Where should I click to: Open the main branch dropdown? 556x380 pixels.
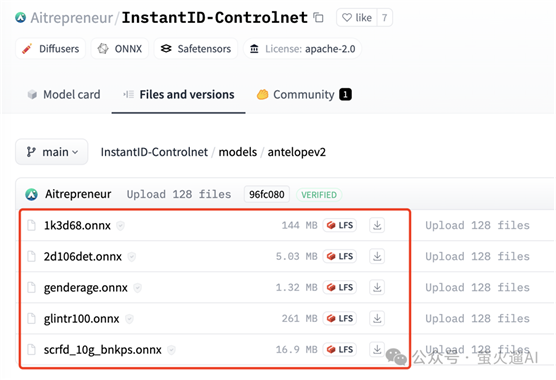(x=52, y=152)
